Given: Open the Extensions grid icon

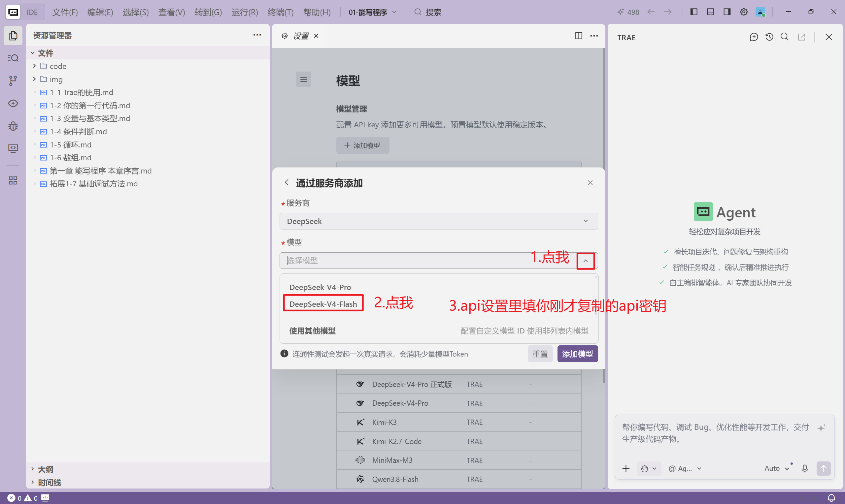Looking at the screenshot, I should 13,180.
